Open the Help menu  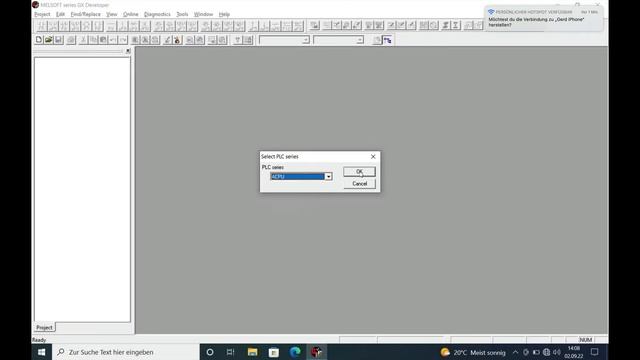click(224, 14)
